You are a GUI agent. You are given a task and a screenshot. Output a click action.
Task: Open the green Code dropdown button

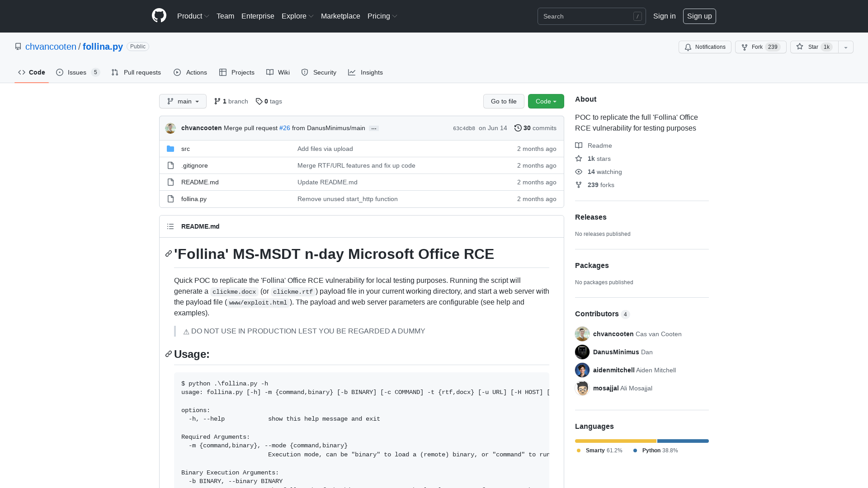pos(546,101)
